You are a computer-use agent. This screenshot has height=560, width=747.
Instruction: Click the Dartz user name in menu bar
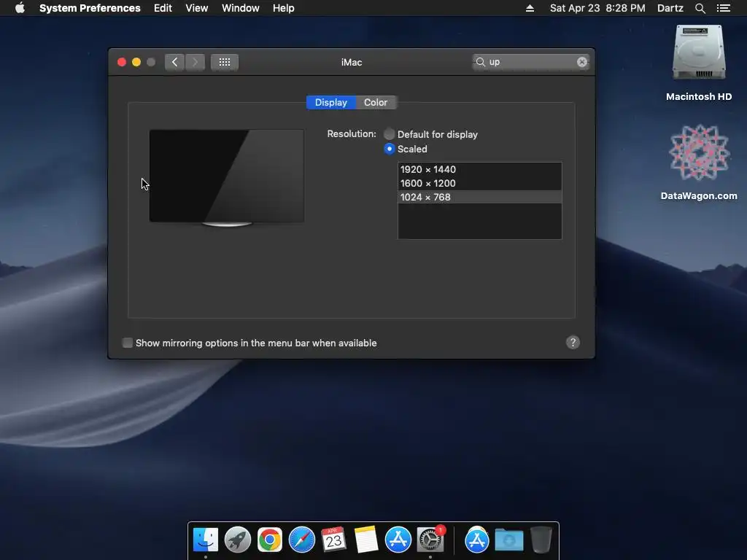pos(670,8)
